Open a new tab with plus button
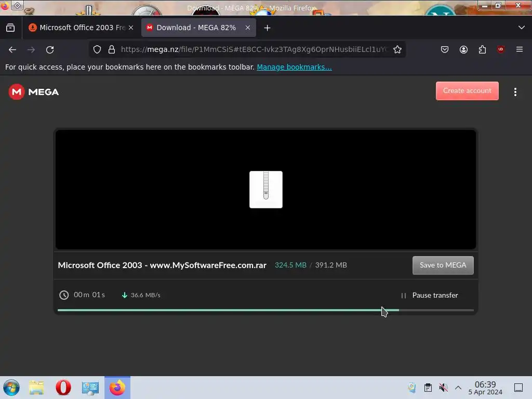This screenshot has width=532, height=399. 268,28
